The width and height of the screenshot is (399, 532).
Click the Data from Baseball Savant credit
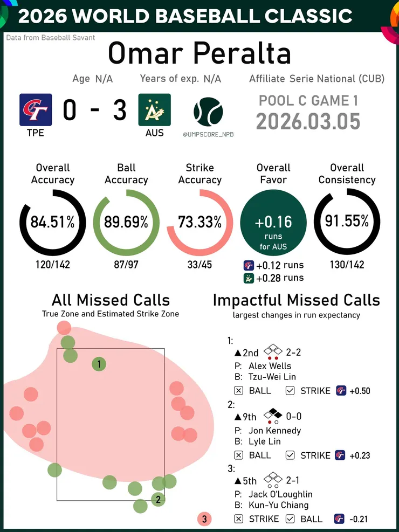coord(51,38)
